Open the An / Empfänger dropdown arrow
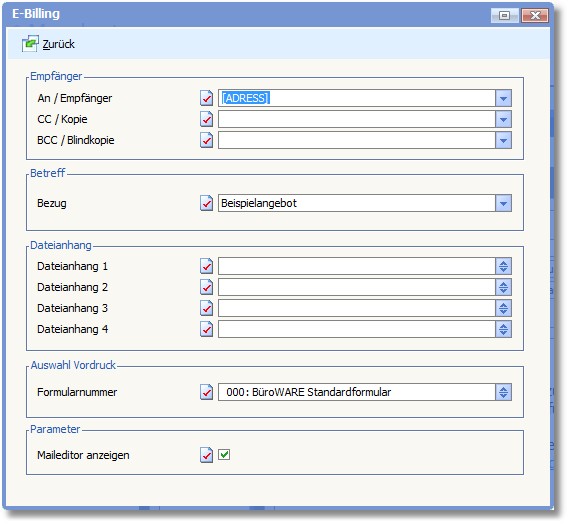Screen dimensions: 568x524 coord(503,98)
